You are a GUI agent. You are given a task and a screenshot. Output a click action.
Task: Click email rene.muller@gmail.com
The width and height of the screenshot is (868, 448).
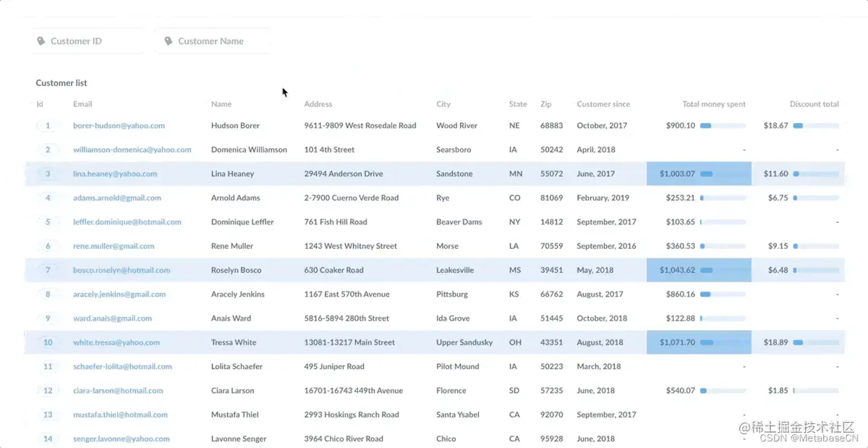click(x=114, y=246)
